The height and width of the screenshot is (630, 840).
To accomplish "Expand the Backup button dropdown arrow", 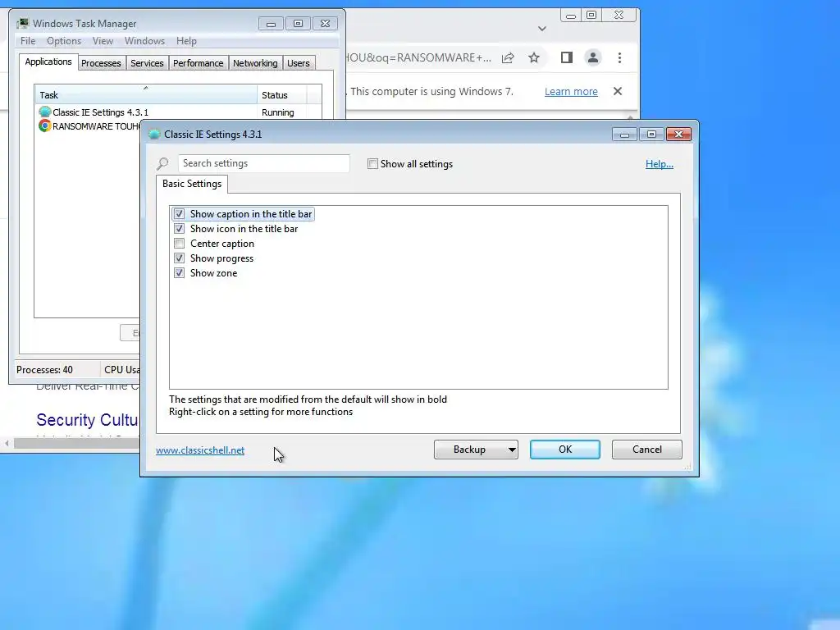I will 512,450.
